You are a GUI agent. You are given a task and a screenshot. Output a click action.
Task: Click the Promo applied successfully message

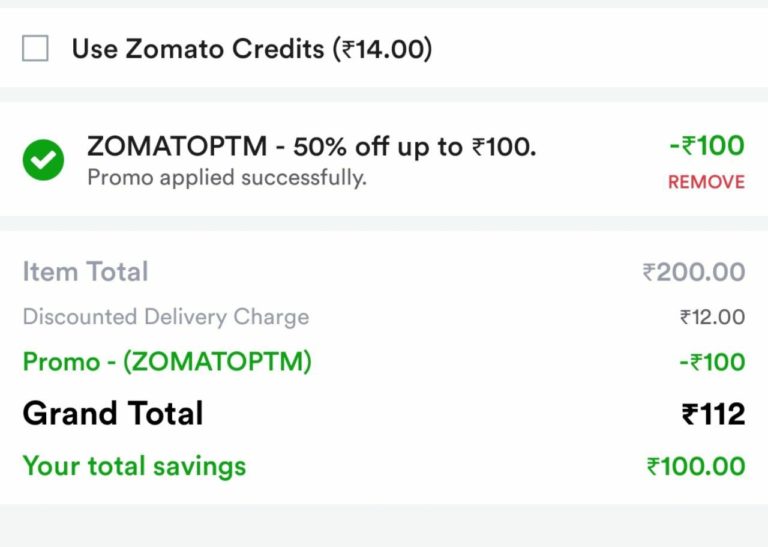pyautogui.click(x=227, y=178)
